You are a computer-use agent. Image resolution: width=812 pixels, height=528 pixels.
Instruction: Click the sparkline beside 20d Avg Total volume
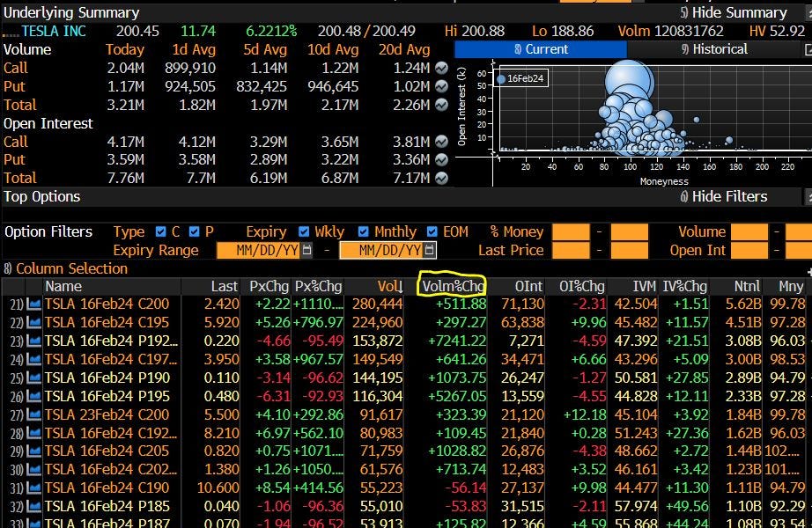pos(442,105)
